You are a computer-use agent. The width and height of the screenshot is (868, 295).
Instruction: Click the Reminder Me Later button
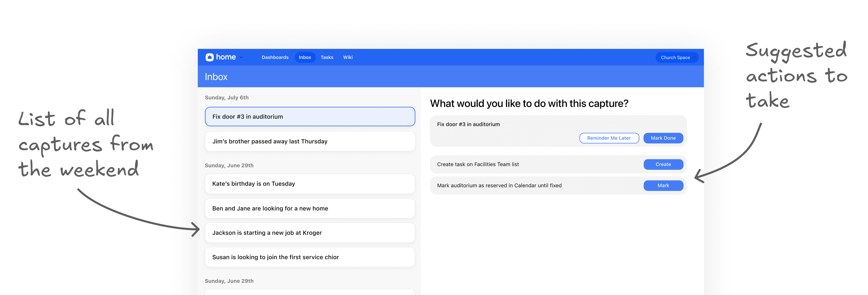[609, 138]
